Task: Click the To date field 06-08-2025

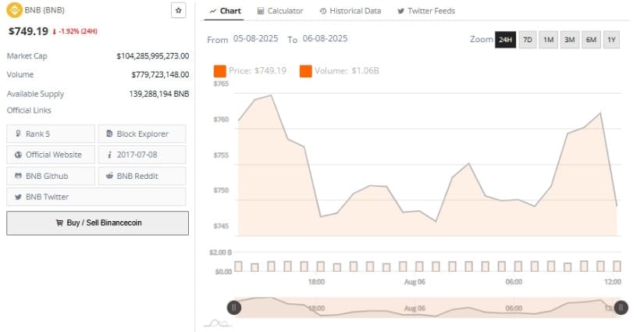Action: click(325, 38)
